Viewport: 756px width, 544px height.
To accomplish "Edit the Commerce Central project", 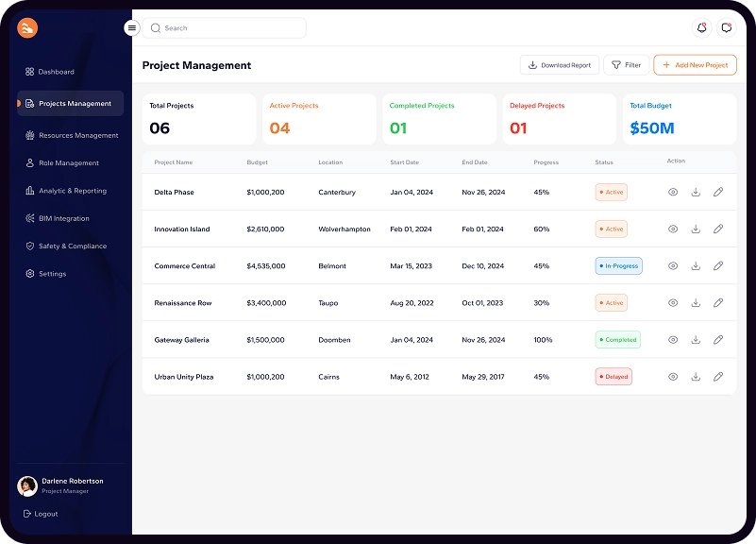I will coord(718,265).
